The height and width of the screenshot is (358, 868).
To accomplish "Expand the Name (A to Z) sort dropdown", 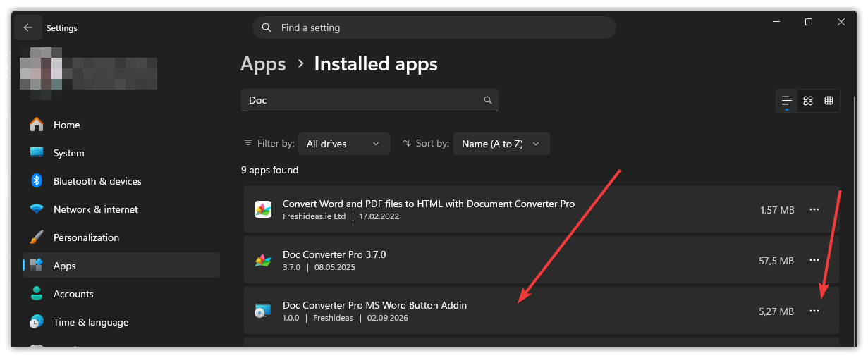I will pos(501,144).
